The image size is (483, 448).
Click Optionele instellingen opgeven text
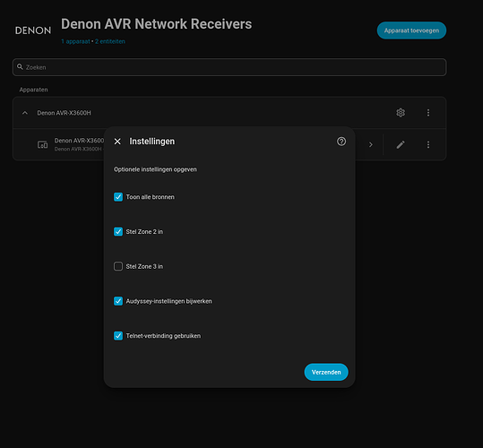click(155, 169)
